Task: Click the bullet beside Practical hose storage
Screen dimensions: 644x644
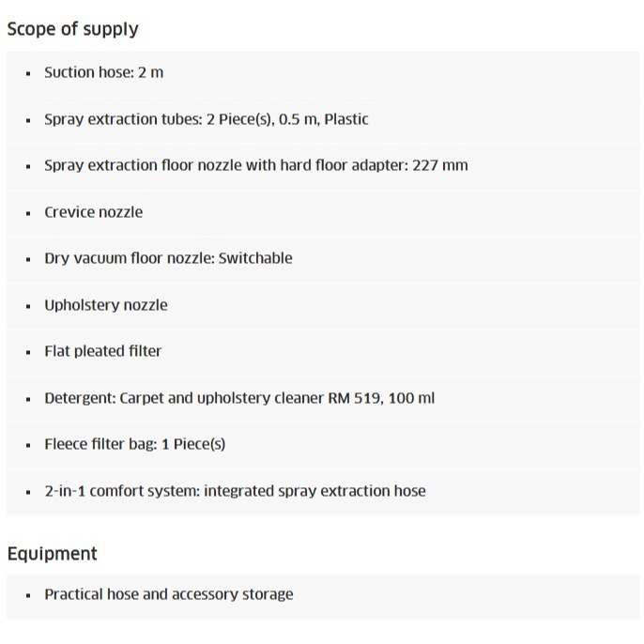Action: pyautogui.click(x=28, y=595)
